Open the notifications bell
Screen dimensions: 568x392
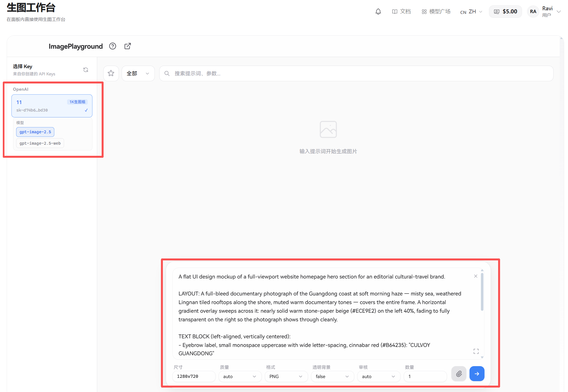(378, 11)
